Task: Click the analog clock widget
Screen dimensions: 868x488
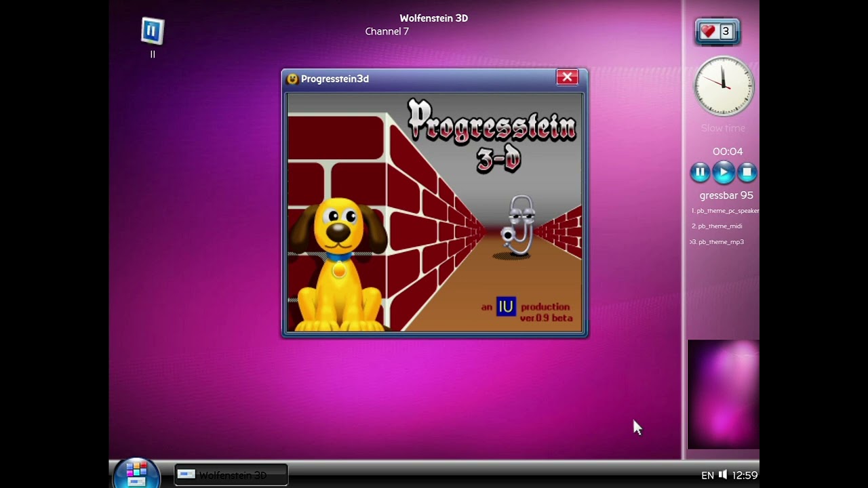Action: pyautogui.click(x=724, y=86)
